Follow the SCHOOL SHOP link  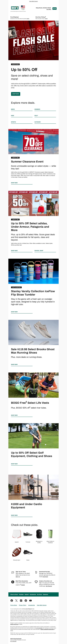pos(39,251)
